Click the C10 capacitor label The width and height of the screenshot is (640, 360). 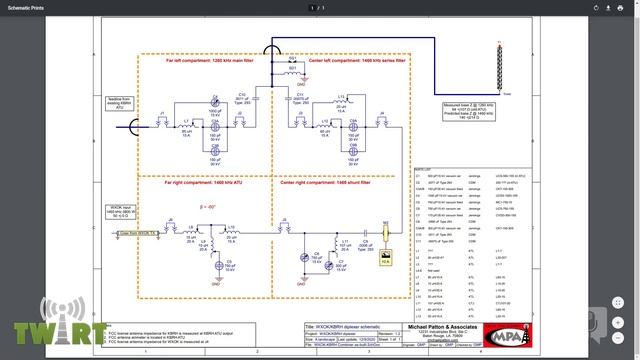coord(242,95)
